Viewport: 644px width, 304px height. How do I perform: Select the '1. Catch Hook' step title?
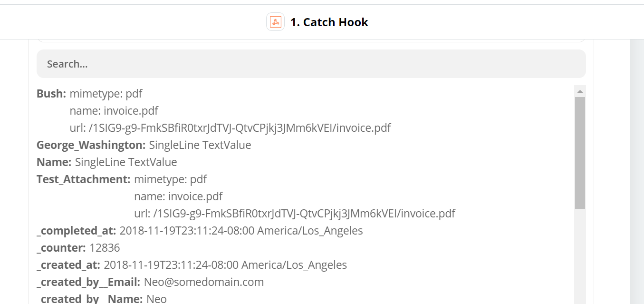[x=329, y=22]
